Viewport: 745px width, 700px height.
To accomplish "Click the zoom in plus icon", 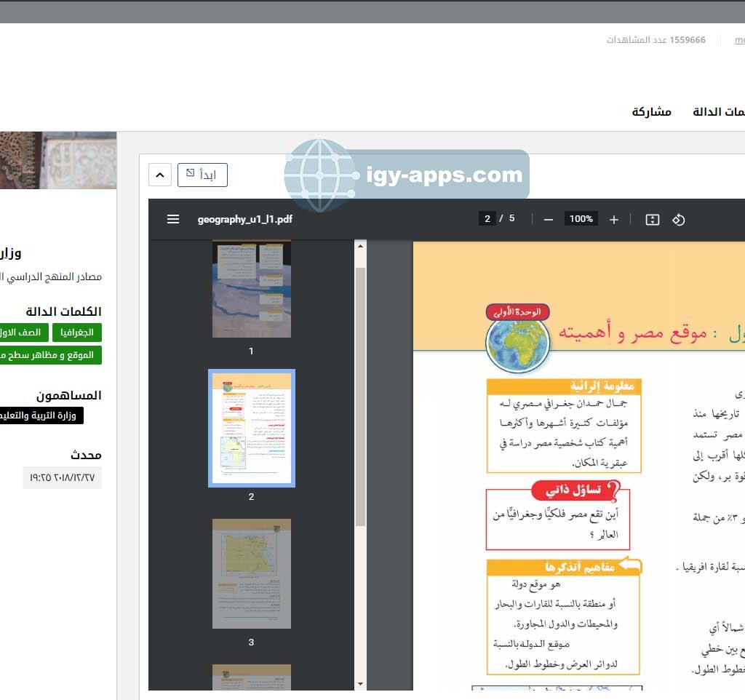I will coord(614,219).
